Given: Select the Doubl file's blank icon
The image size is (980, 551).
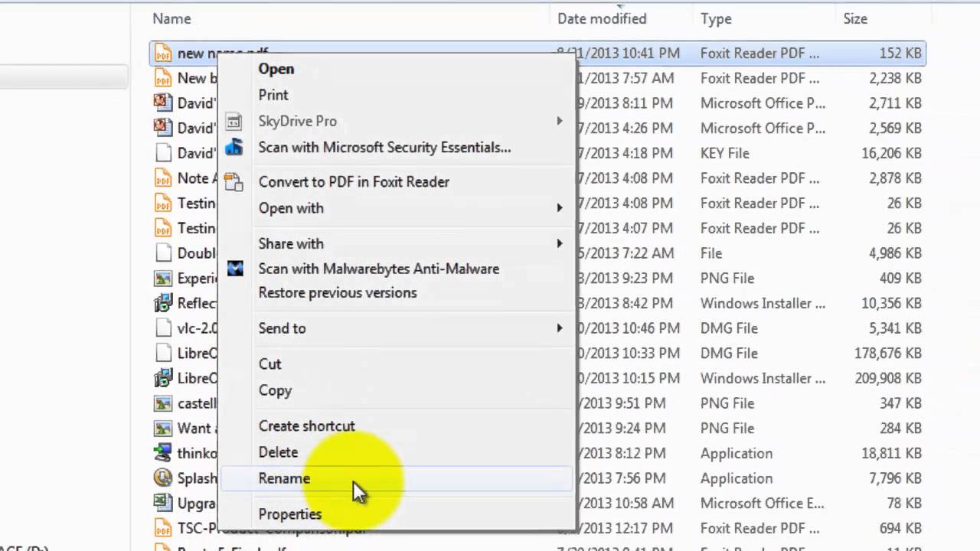Looking at the screenshot, I should point(163,253).
